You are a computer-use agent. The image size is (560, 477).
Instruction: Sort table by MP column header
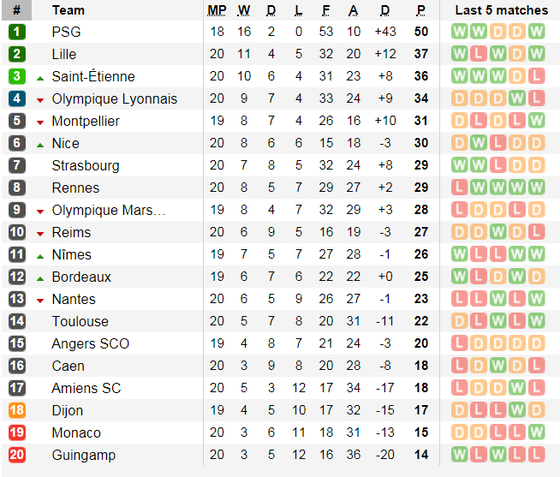pyautogui.click(x=217, y=10)
